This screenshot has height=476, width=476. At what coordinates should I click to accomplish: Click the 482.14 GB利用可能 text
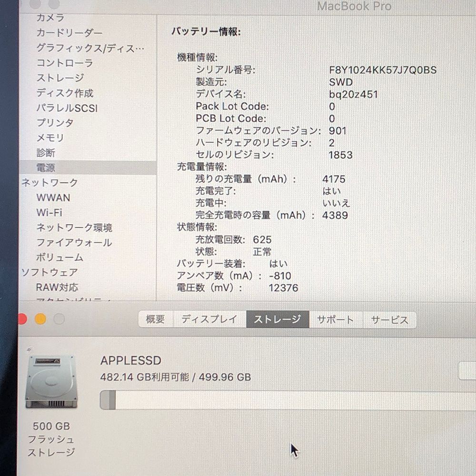[145, 377]
